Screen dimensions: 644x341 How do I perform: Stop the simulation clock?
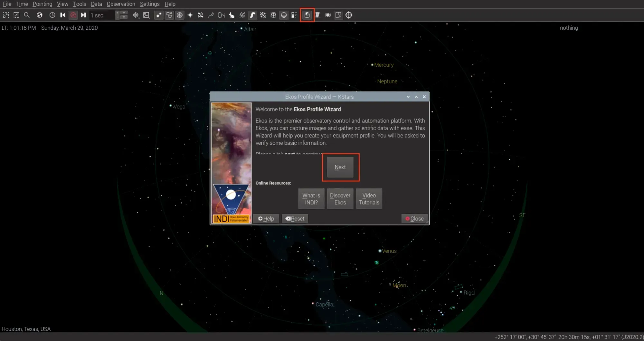tap(73, 15)
